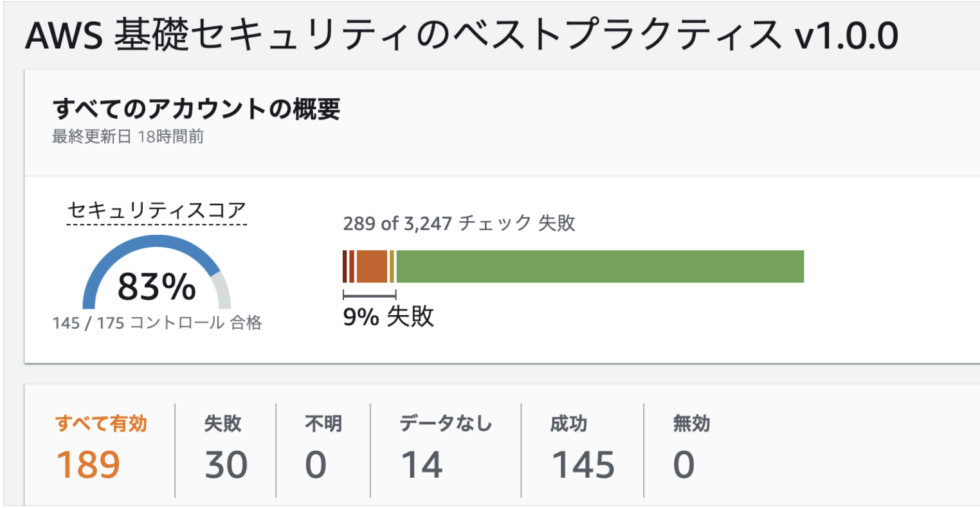Switch to the 失敗 tab showing 30
This screenshot has height=508, width=980.
click(x=224, y=450)
